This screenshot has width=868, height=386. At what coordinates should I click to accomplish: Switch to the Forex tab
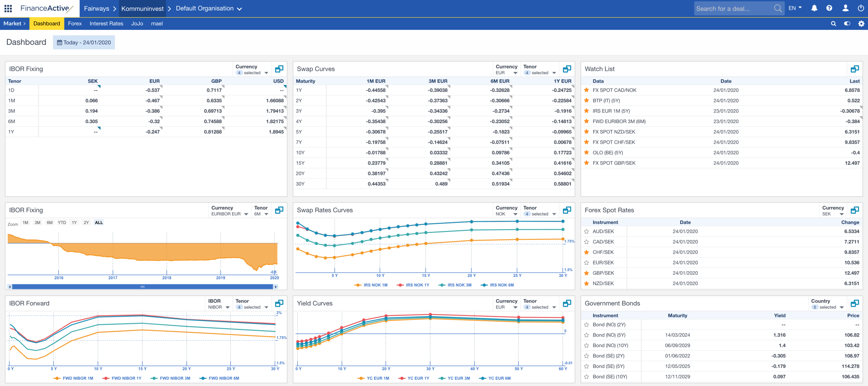point(75,24)
